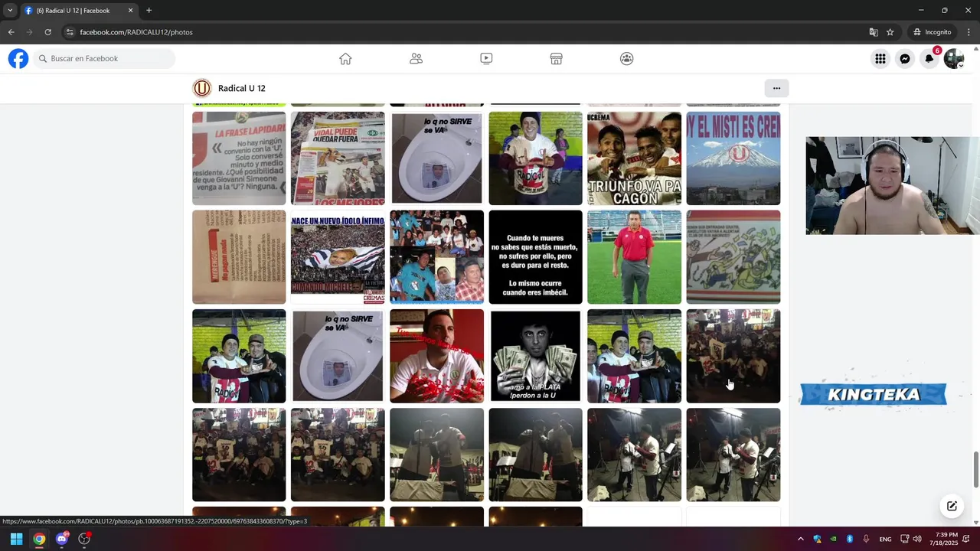Open the Facebook menu grid icon

click(880, 59)
